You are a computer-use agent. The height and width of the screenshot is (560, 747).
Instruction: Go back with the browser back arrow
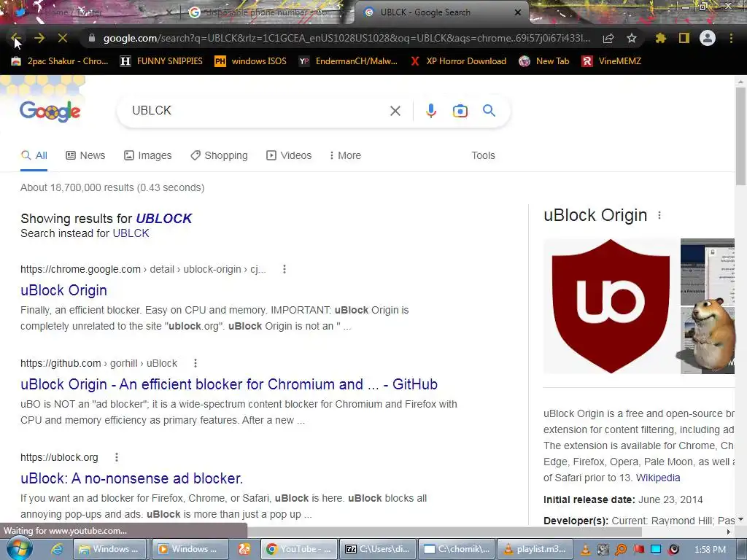(15, 38)
